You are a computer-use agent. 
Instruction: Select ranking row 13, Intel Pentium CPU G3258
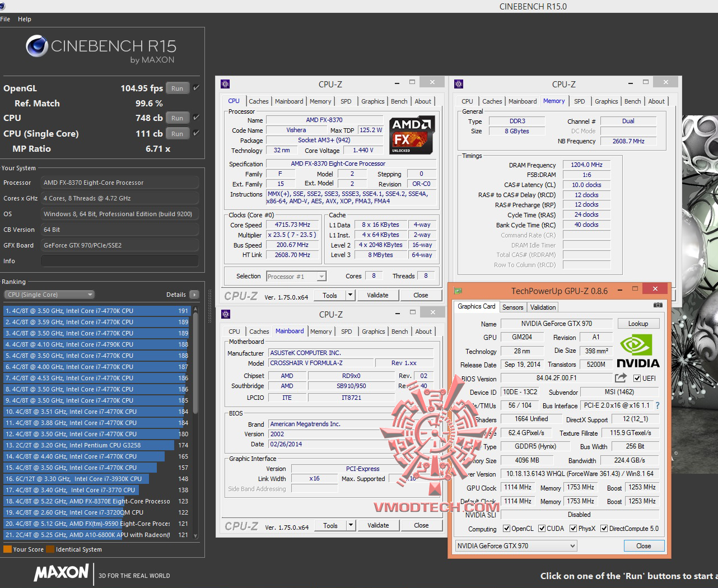pyautogui.click(x=97, y=445)
